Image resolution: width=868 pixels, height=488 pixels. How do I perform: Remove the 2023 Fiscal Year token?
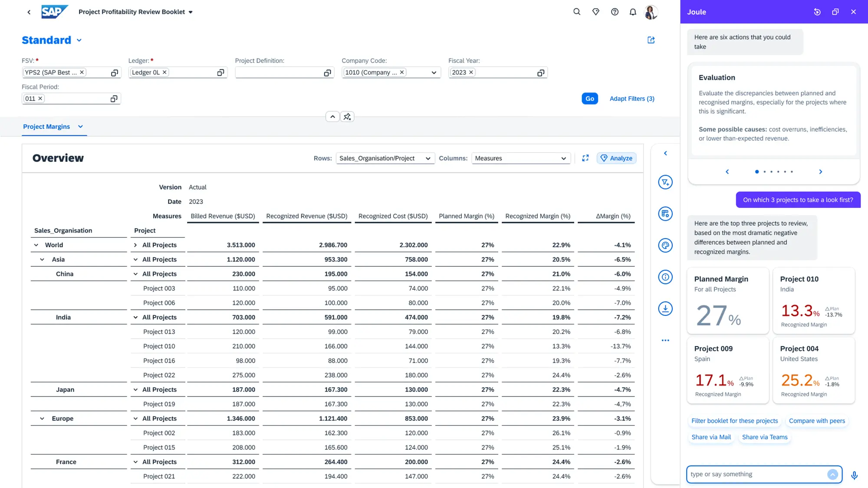coord(471,72)
